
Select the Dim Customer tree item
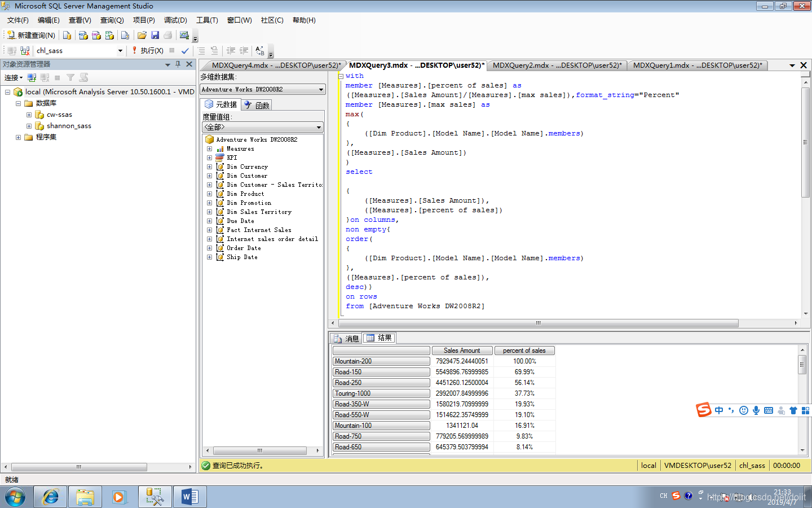247,176
